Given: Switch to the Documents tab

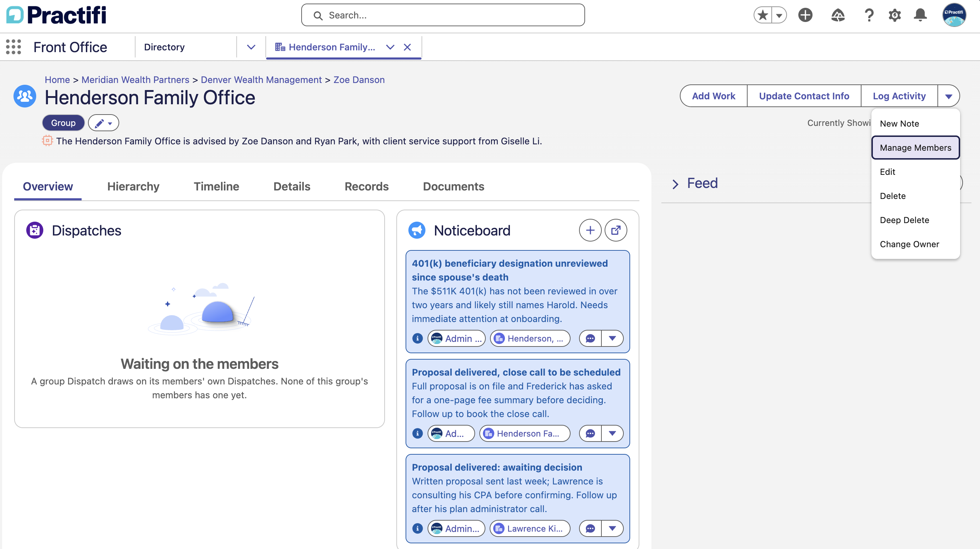Looking at the screenshot, I should pos(453,186).
